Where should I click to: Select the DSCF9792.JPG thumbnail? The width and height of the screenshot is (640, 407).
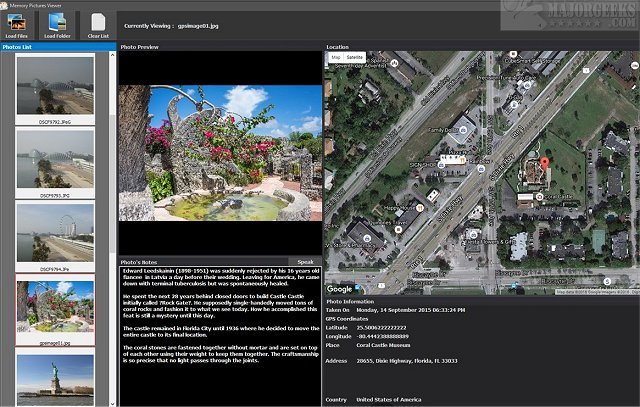[x=55, y=84]
